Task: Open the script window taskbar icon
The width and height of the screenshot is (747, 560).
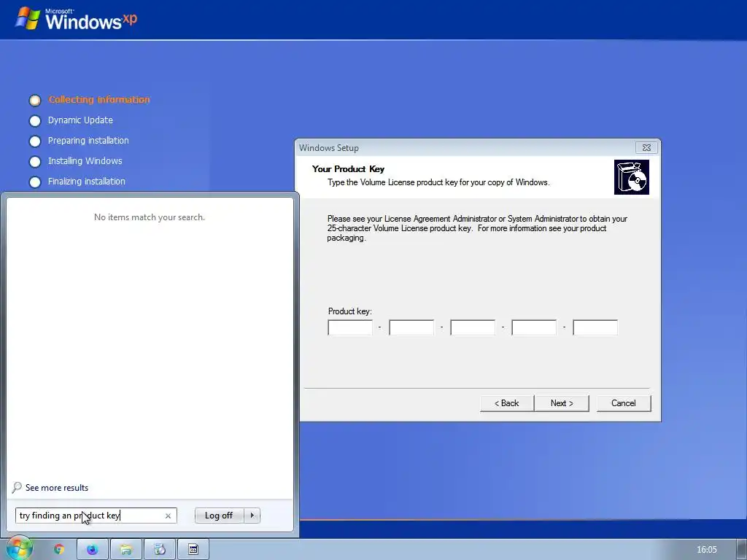Action: (x=193, y=550)
